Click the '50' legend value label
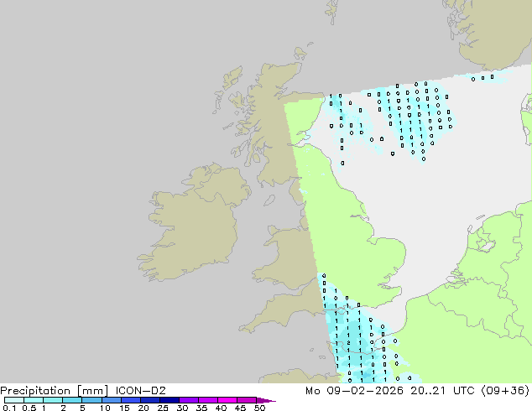Image resolution: width=532 pixels, height=411 pixels. [259, 408]
